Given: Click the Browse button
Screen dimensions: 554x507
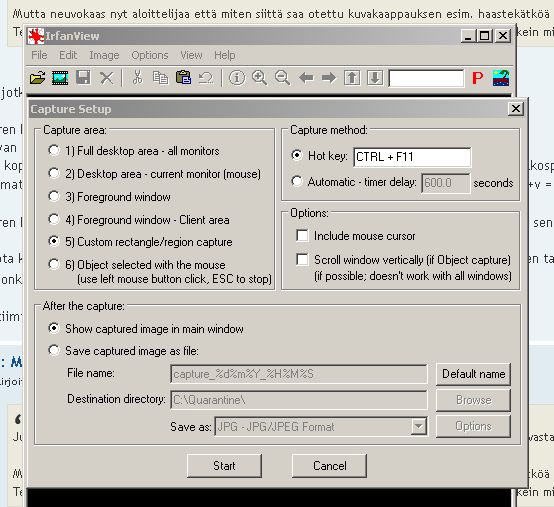Looking at the screenshot, I should (473, 400).
